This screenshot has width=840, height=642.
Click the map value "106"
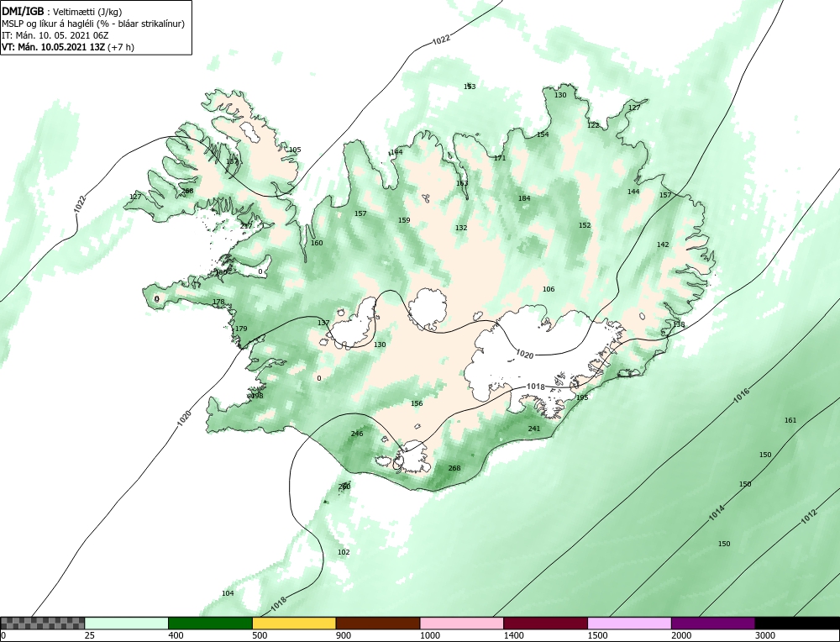tap(549, 289)
